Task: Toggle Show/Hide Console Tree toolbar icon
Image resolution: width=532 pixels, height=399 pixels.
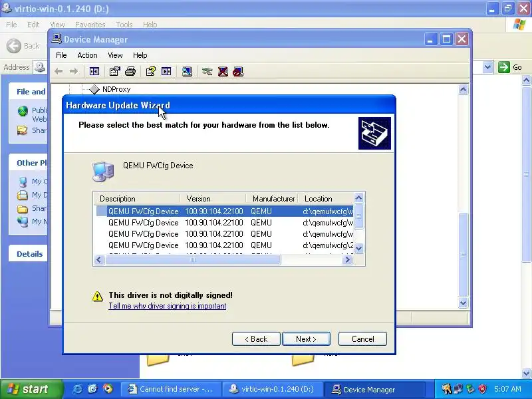Action: 94,71
